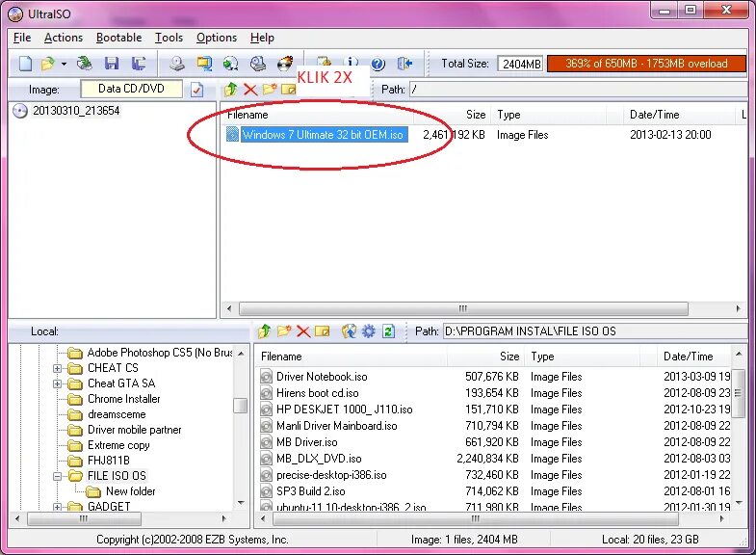Select the 20130310_213654 image root node
756x555 pixels.
pos(76,111)
